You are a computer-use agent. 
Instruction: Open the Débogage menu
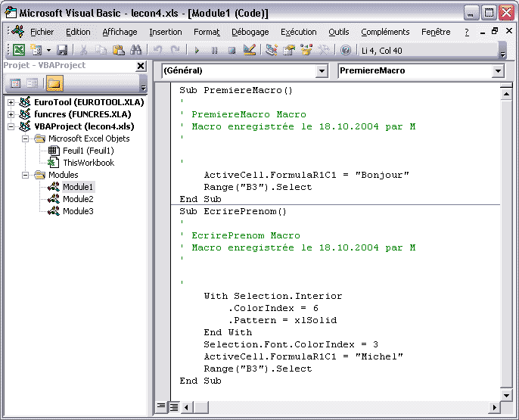click(x=250, y=32)
